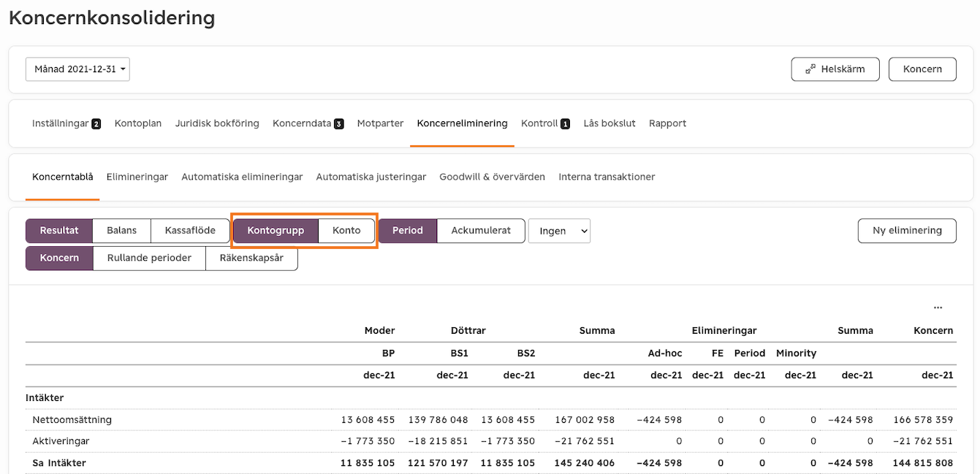The height and width of the screenshot is (474, 980).
Task: Click the BP column header
Action: [389, 353]
